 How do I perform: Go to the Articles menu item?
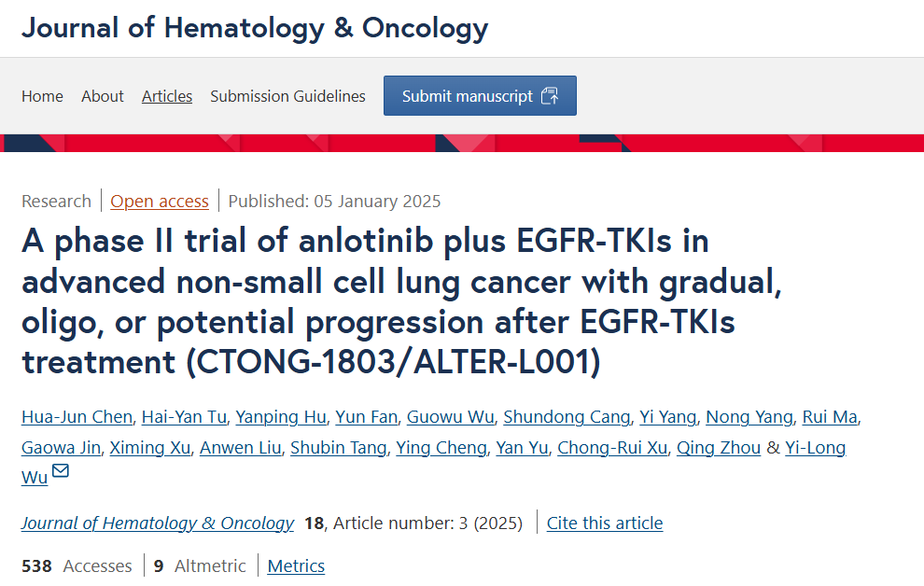167,96
